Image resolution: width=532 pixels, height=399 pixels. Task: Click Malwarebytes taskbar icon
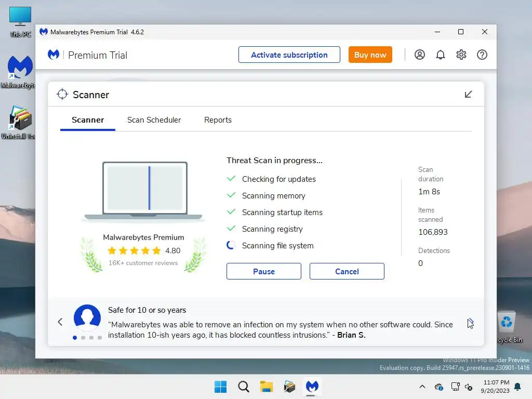(312, 387)
